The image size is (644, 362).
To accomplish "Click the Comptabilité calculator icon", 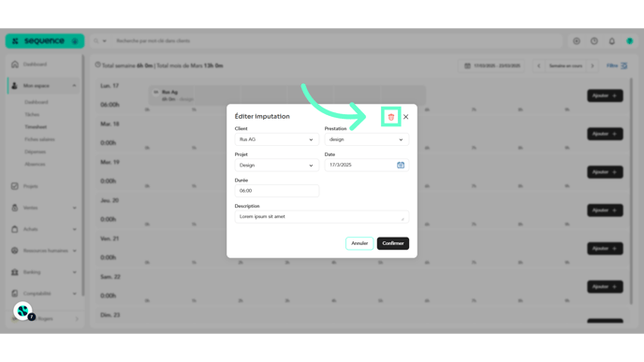I will [x=15, y=294].
